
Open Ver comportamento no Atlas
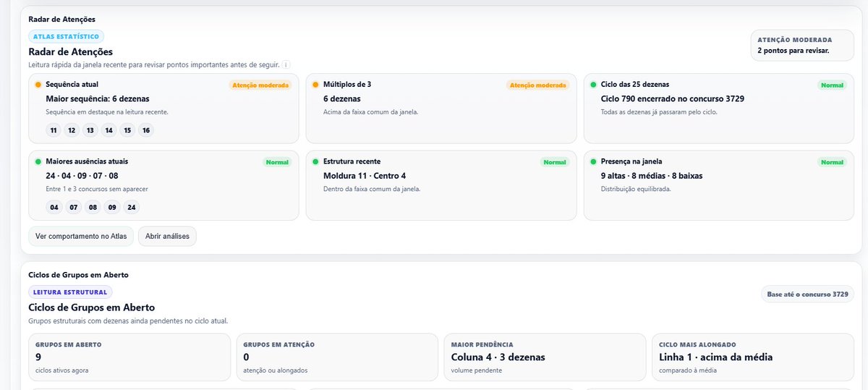click(81, 236)
